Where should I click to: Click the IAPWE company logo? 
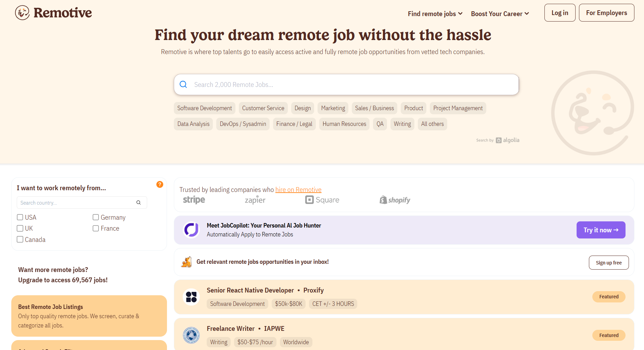(x=191, y=335)
